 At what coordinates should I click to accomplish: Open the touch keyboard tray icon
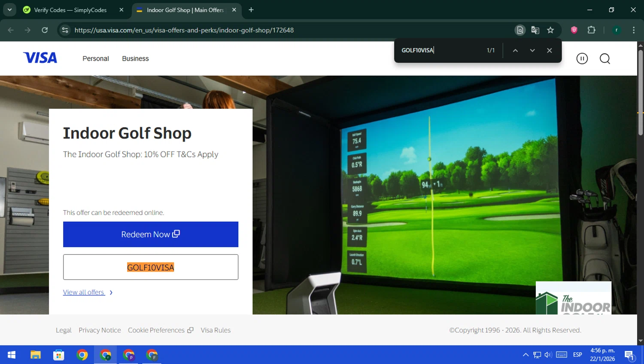click(x=562, y=355)
